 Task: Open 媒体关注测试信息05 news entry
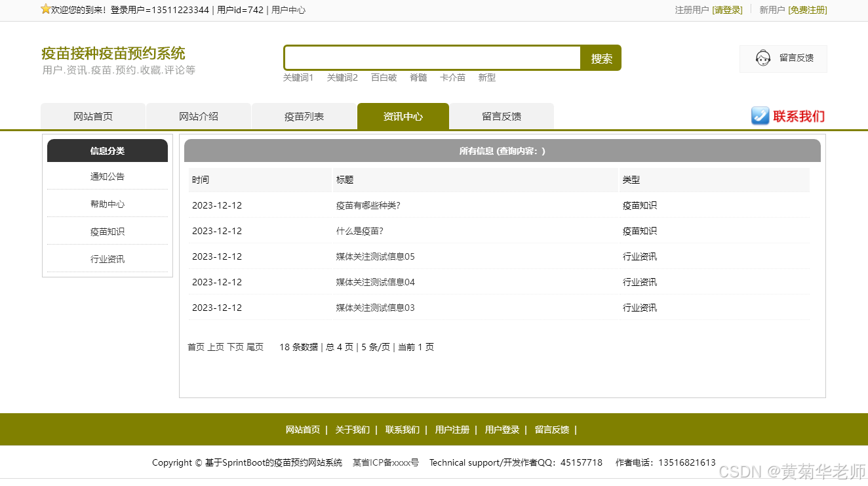click(376, 256)
